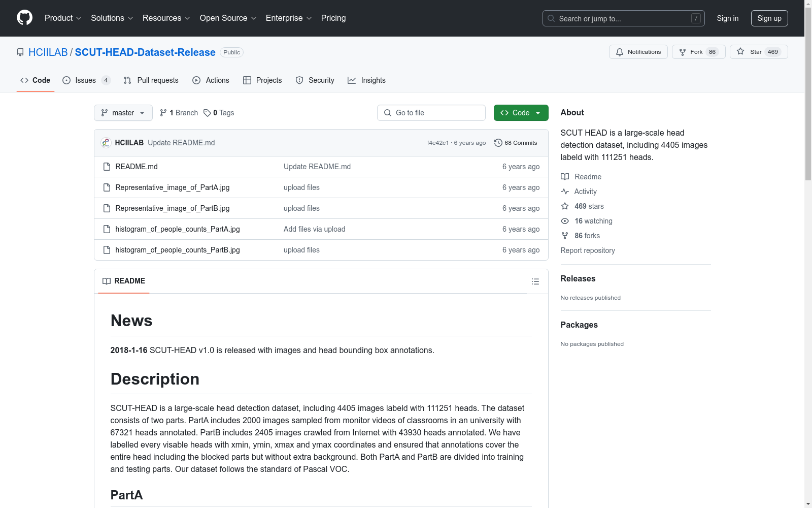Click the star icon beside 469 stars
Image resolution: width=812 pixels, height=508 pixels.
pyautogui.click(x=565, y=206)
